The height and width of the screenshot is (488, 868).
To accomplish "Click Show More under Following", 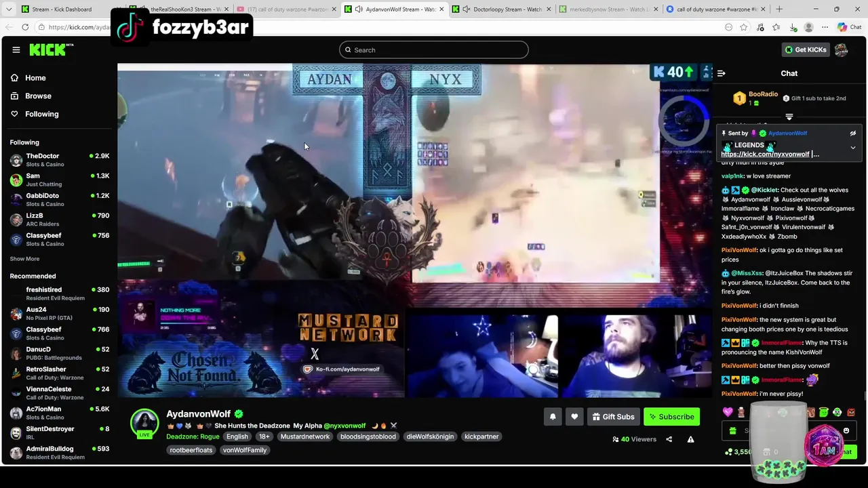I will click(x=24, y=259).
